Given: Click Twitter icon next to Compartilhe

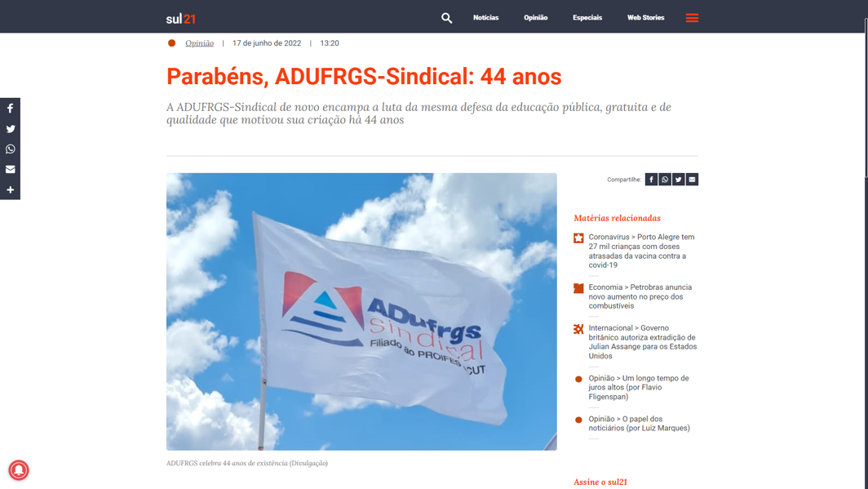Looking at the screenshot, I should pos(678,180).
